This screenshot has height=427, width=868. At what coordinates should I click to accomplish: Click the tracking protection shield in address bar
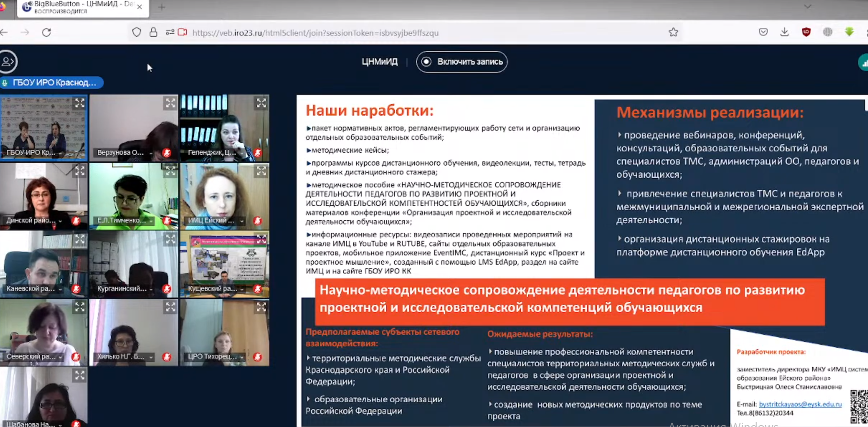click(x=137, y=32)
